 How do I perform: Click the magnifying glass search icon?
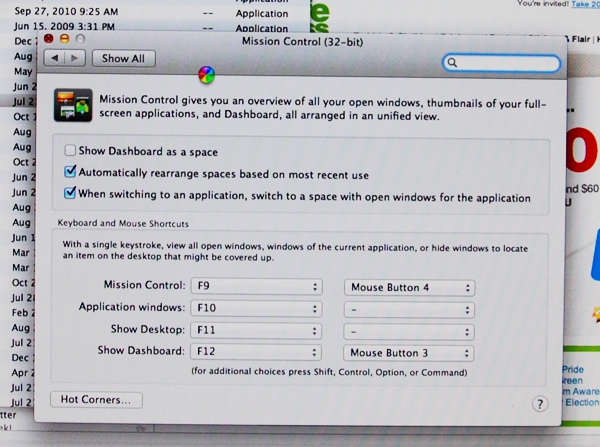452,63
